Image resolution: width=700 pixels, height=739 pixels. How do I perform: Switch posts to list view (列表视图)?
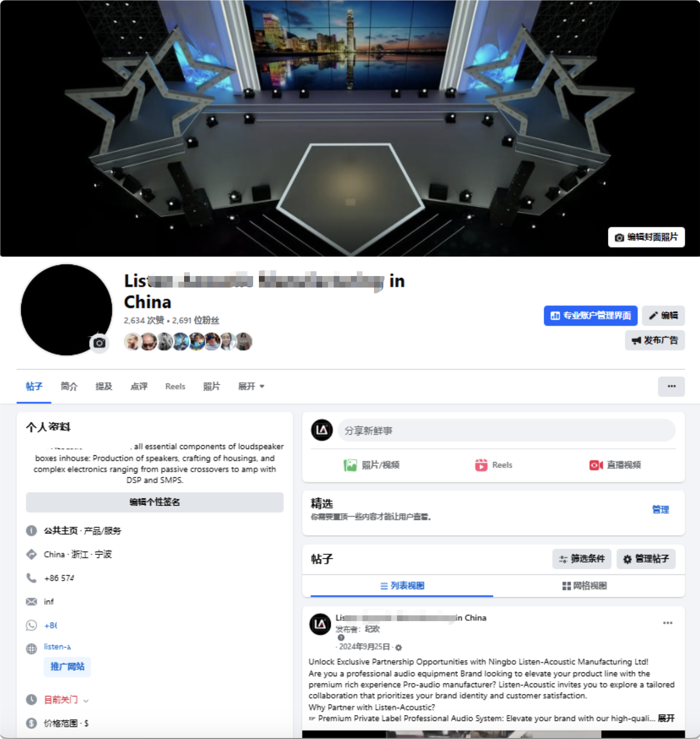click(402, 586)
